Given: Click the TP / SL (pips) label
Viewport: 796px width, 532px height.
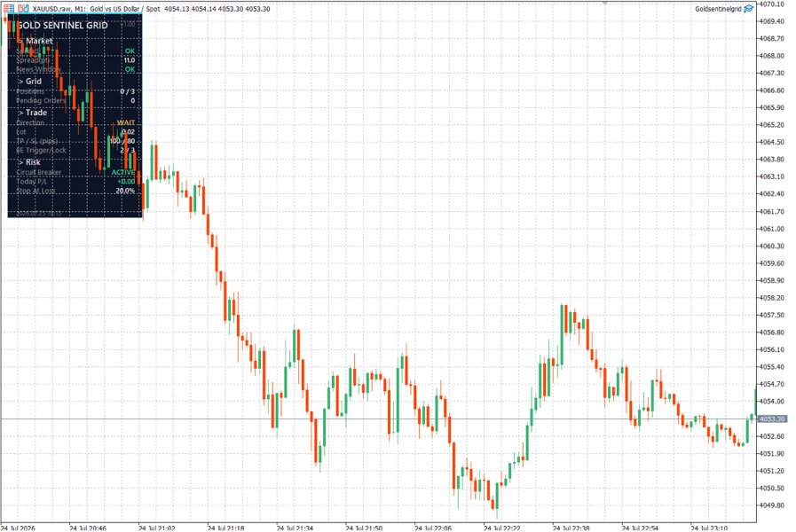Looking at the screenshot, I should click(x=37, y=141).
